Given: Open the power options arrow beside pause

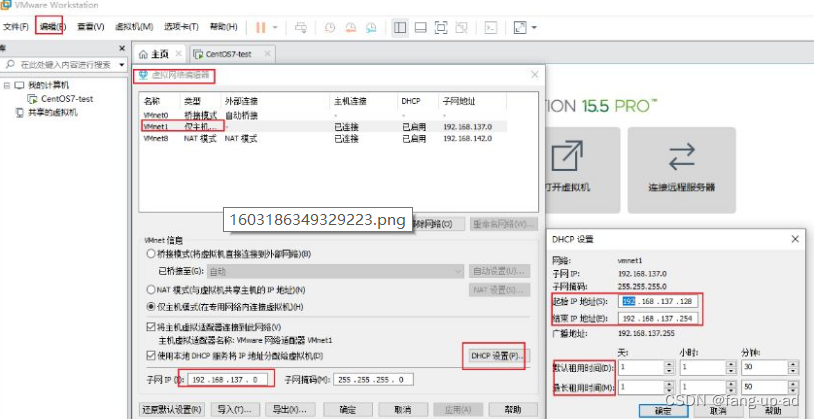Looking at the screenshot, I should click(275, 28).
